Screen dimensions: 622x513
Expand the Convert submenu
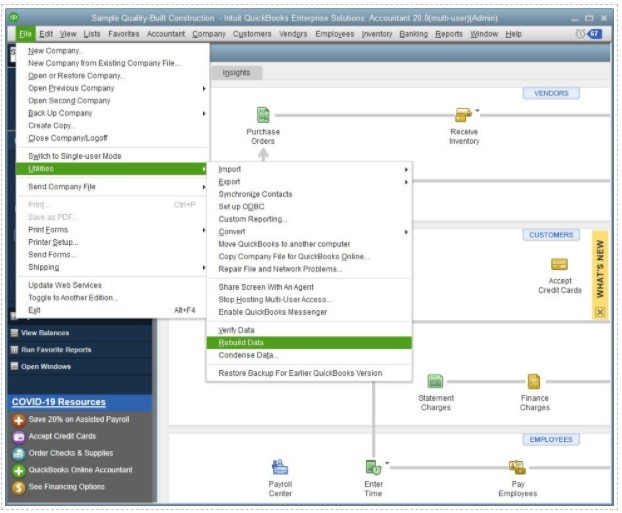(x=406, y=232)
